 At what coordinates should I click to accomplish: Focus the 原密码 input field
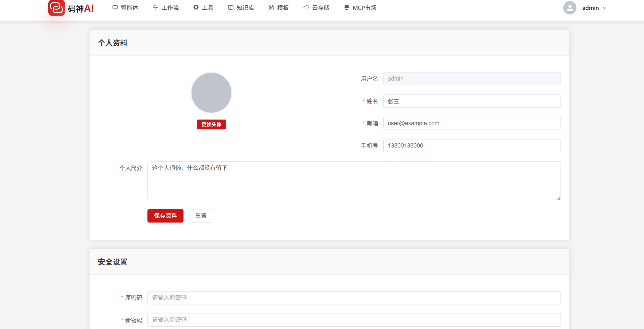[354, 298]
